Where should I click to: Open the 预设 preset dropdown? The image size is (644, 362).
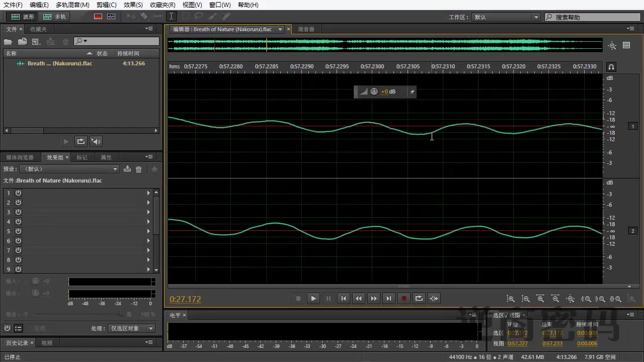[69, 169]
